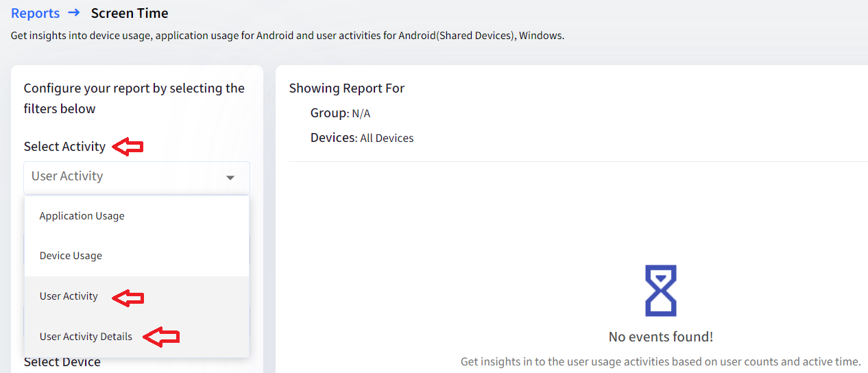The width and height of the screenshot is (868, 373).
Task: Pick User Activity in the dropdown list
Action: click(69, 296)
